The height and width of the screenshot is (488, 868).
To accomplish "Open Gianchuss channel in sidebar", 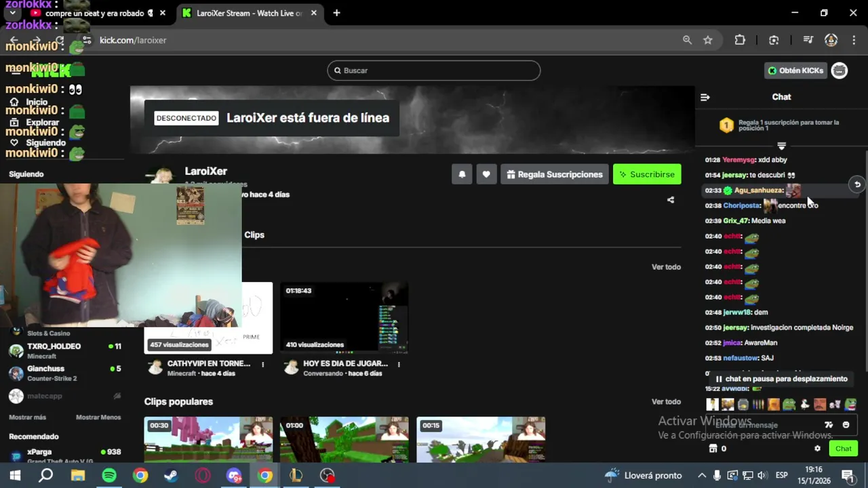I will pos(65,373).
